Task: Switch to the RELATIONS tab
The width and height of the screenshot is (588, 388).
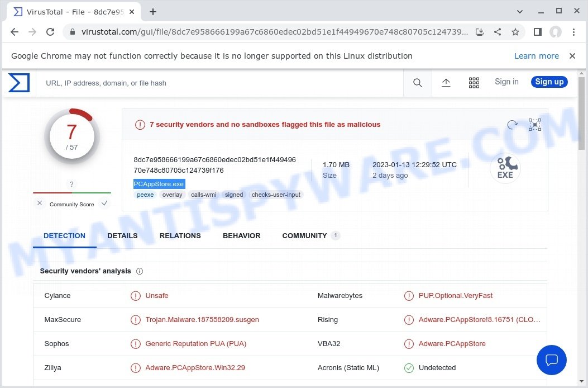Action: pyautogui.click(x=180, y=236)
